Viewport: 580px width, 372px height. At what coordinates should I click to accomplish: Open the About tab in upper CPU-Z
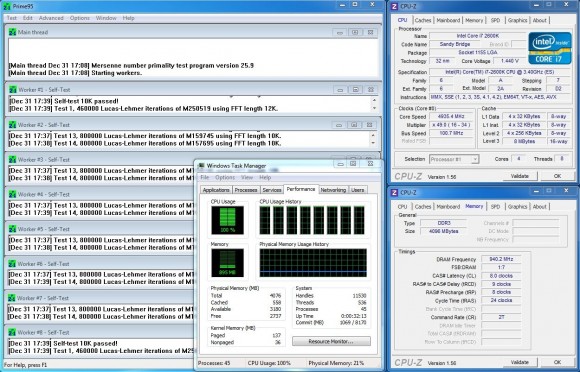click(540, 20)
